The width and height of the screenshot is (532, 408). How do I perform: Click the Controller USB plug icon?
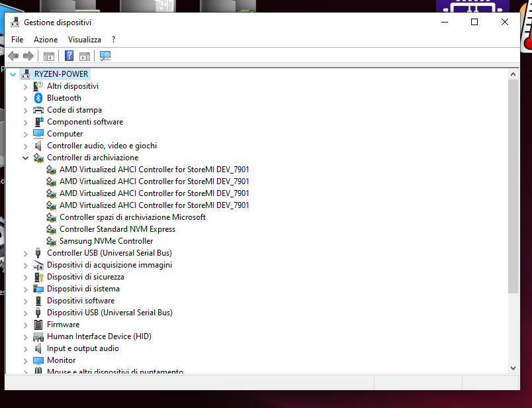(38, 253)
